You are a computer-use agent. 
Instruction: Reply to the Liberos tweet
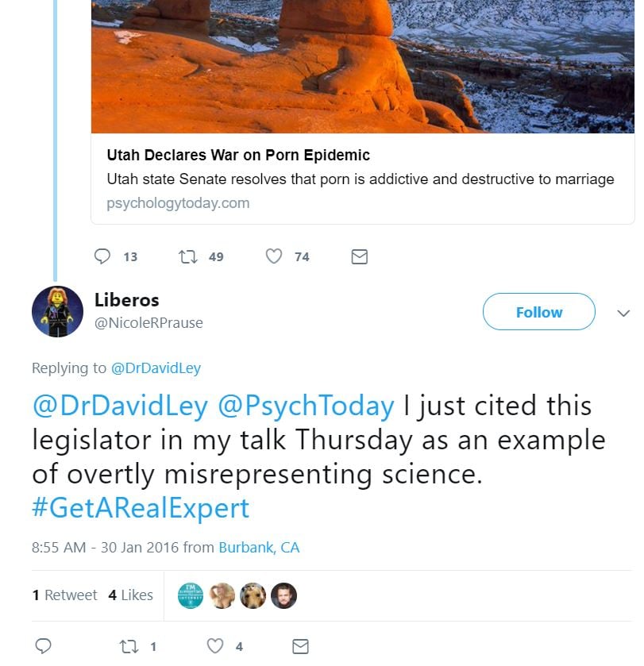[44, 646]
